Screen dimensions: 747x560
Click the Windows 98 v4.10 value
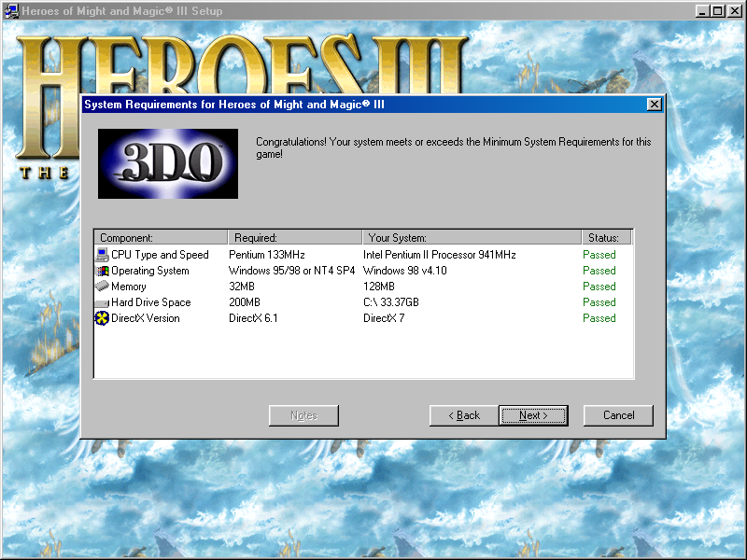click(x=405, y=271)
